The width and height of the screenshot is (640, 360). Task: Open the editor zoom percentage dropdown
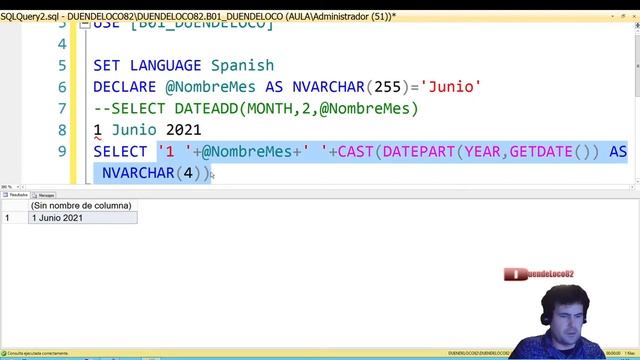click(x=18, y=187)
